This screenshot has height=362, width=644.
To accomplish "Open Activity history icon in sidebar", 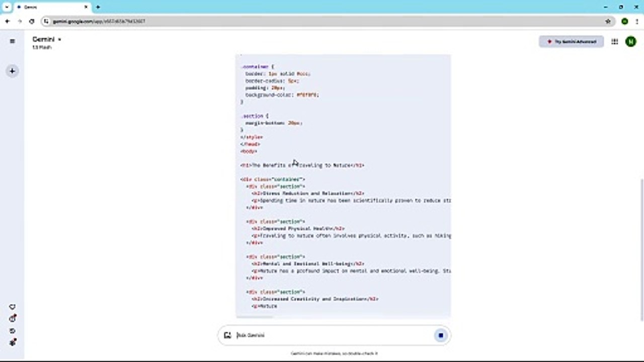I will [13, 331].
